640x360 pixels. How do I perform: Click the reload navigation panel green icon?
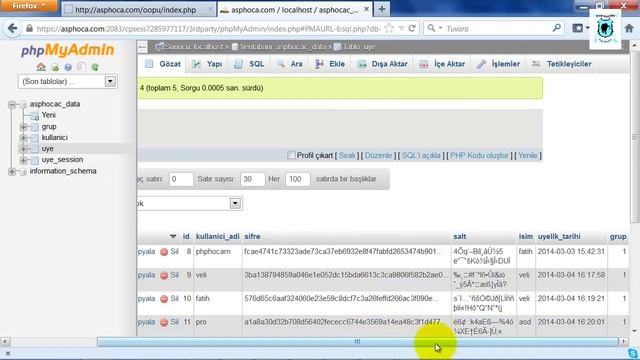pyautogui.click(x=95, y=67)
